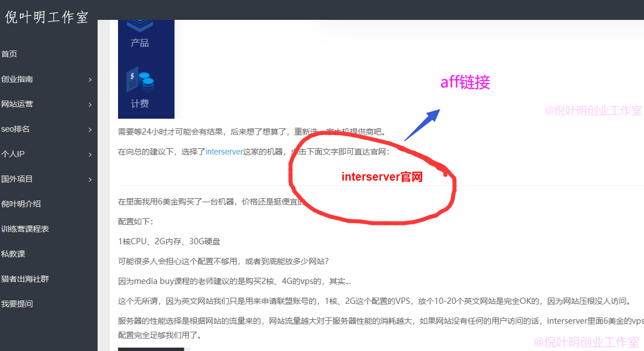Click the 计费 billing coins icon

pos(141,81)
